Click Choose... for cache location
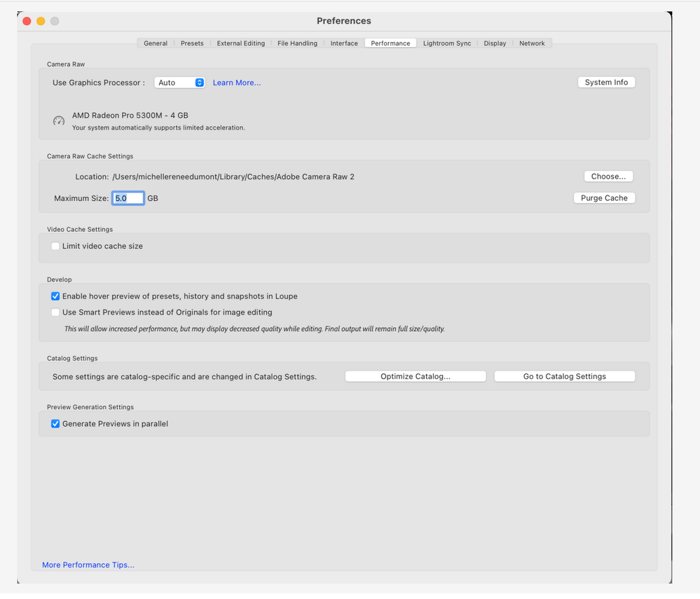Viewport: 700px width, 599px height. point(608,177)
